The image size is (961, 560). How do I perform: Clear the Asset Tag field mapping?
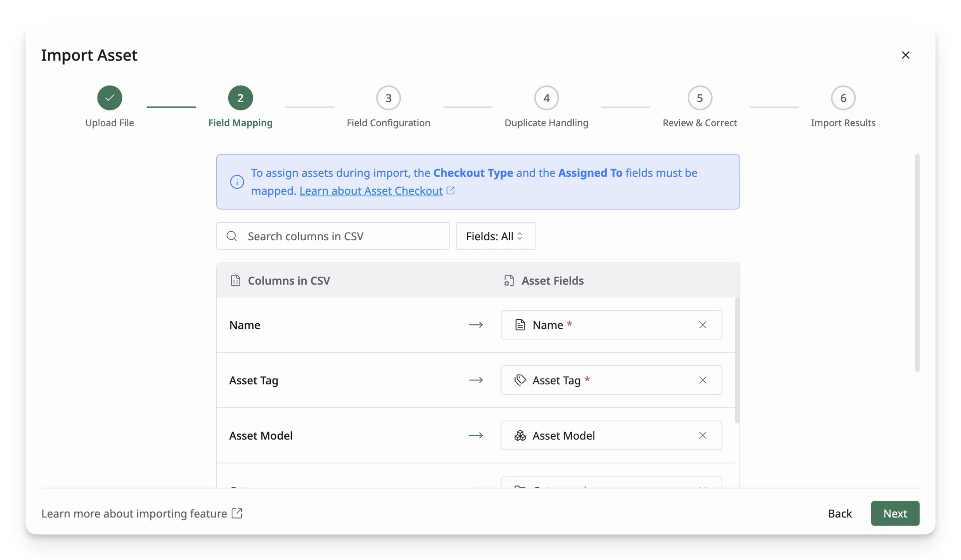[703, 380]
